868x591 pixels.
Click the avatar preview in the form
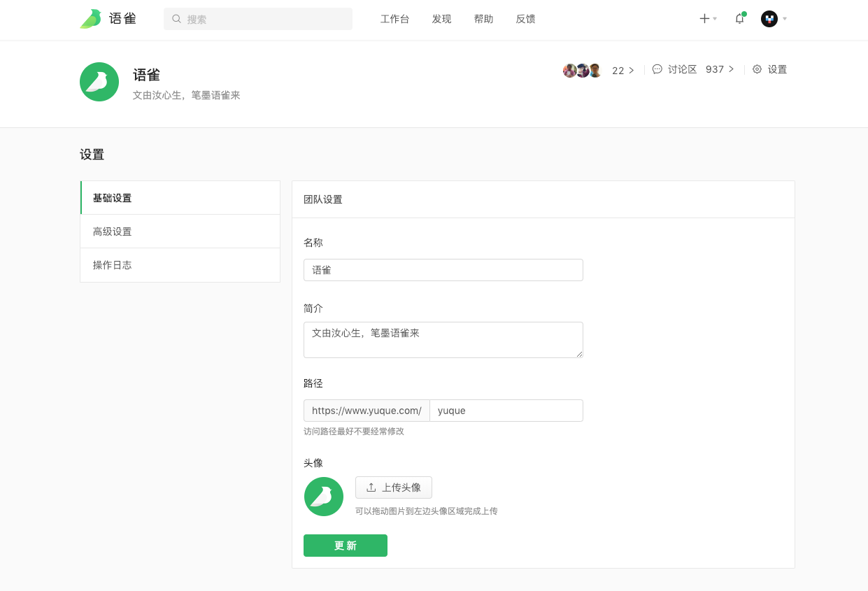point(324,497)
